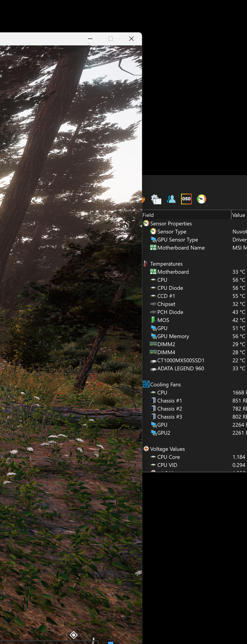Click the green capacitor icon beside MOS
The width and height of the screenshot is (247, 644).
(x=153, y=320)
